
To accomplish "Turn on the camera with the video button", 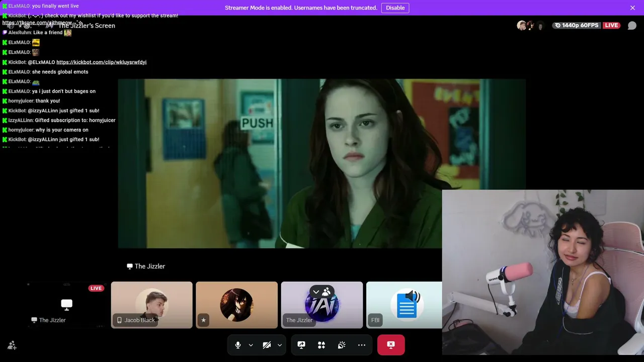I will coord(267,345).
